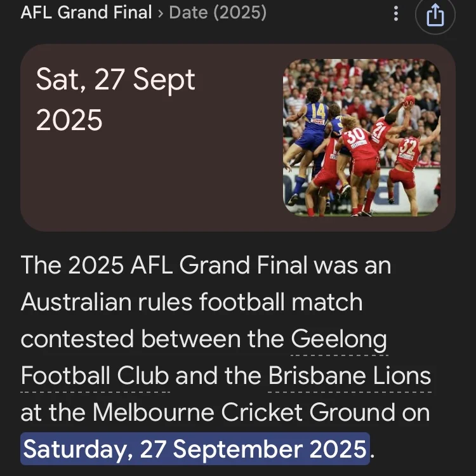The height and width of the screenshot is (476, 476).
Task: Tap the word 'contested' in the description
Action: [x=78, y=340]
